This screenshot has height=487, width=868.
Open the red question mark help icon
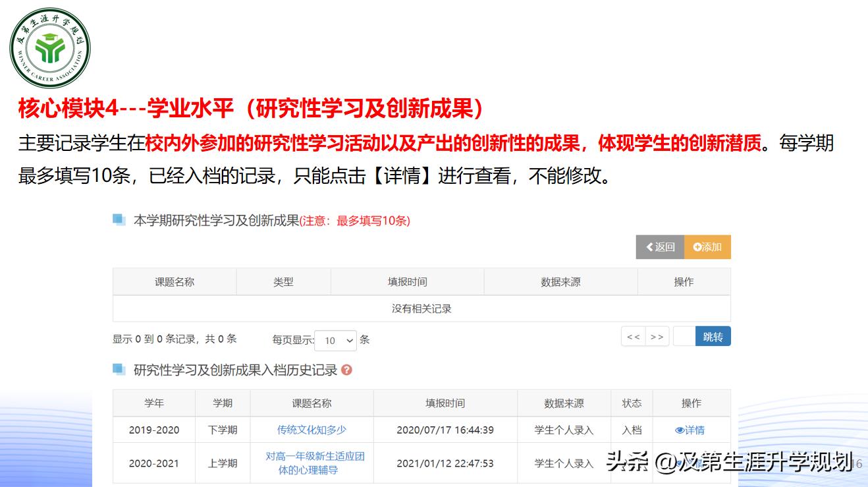(x=347, y=370)
